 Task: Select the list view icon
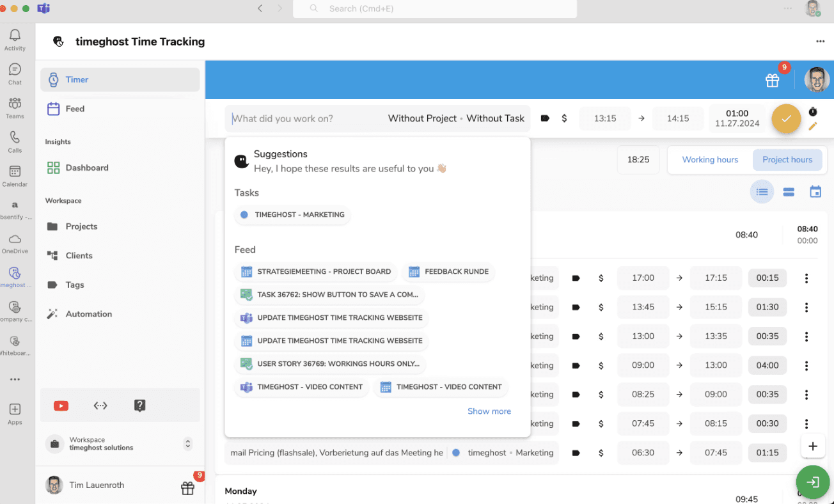click(762, 192)
